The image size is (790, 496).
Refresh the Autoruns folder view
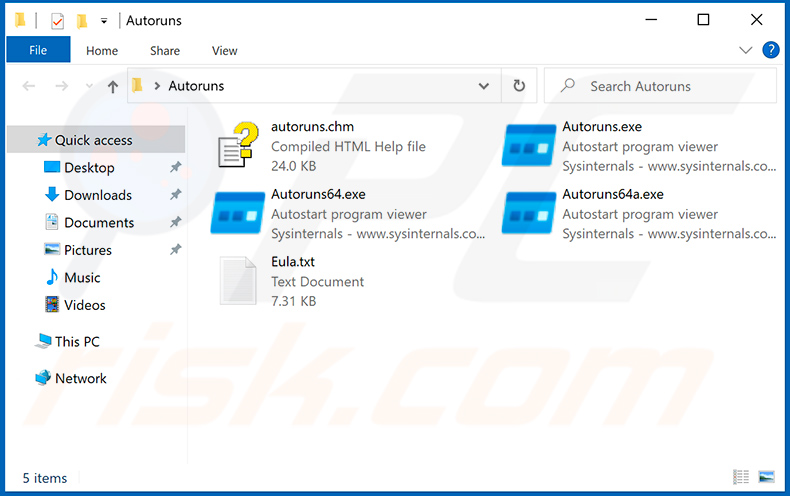[x=519, y=86]
